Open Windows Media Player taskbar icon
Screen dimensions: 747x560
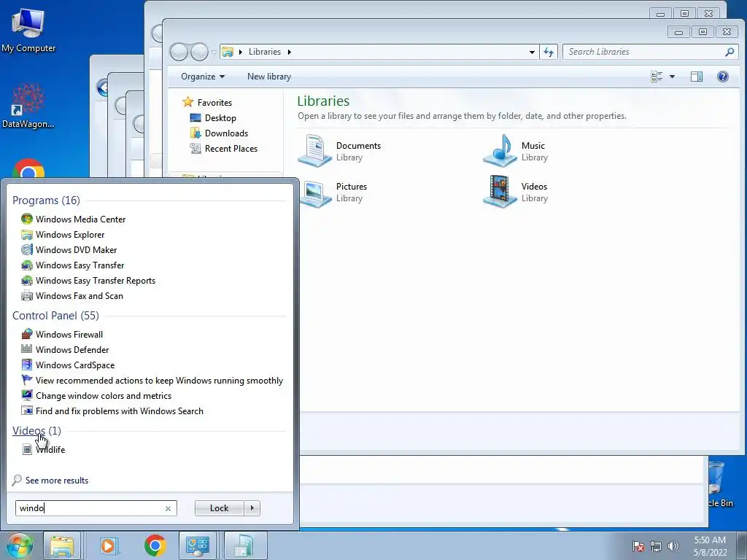(108, 545)
